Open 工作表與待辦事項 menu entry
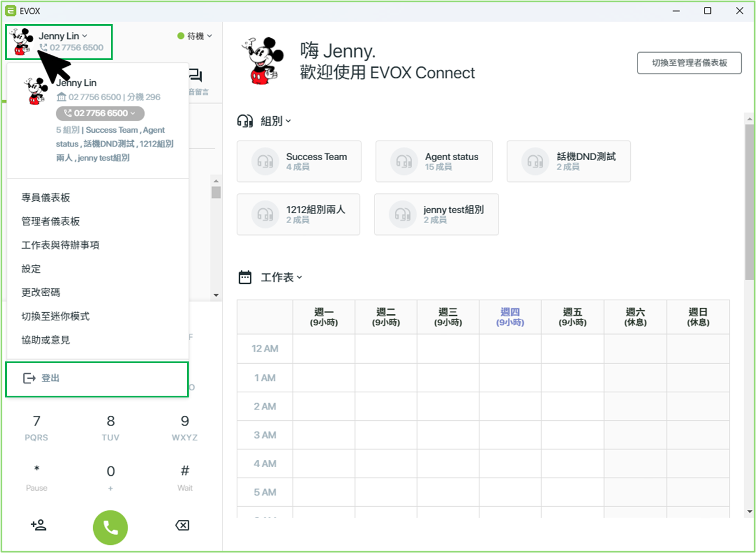The height and width of the screenshot is (553, 756). 60,245
